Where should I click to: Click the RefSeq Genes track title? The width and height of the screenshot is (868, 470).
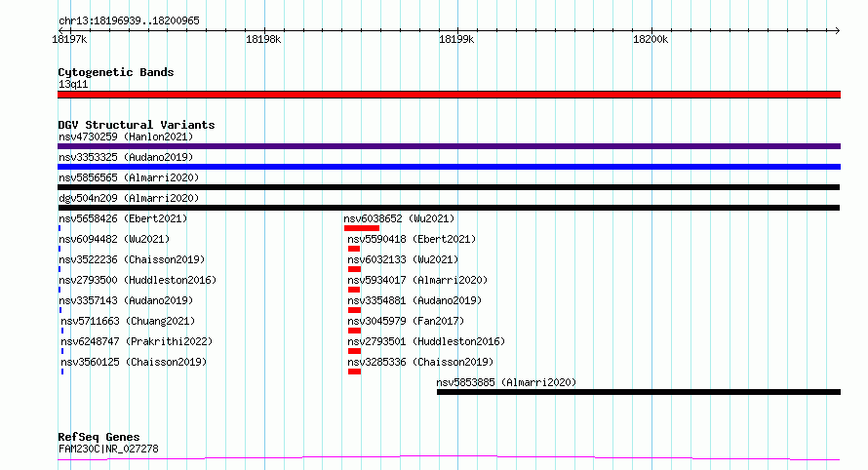pos(99,437)
